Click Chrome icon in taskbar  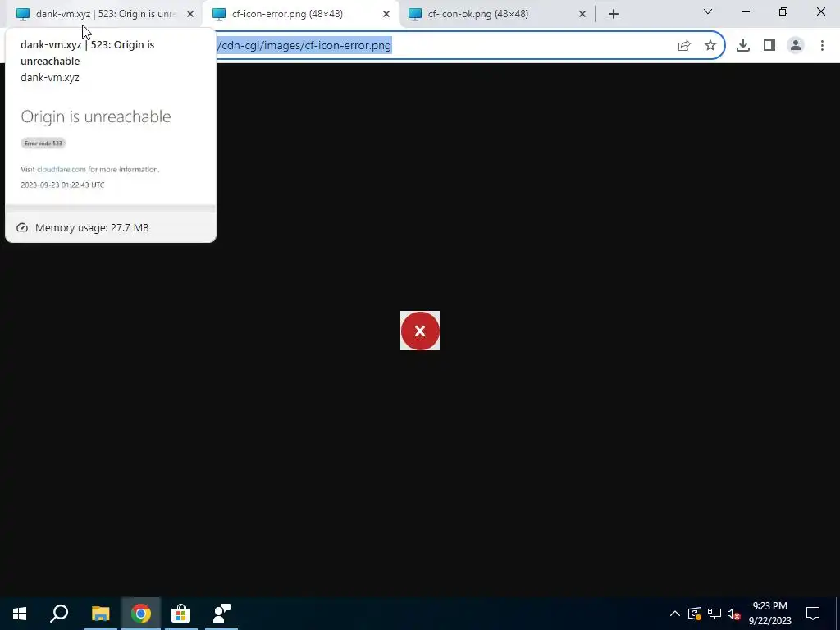(141, 614)
